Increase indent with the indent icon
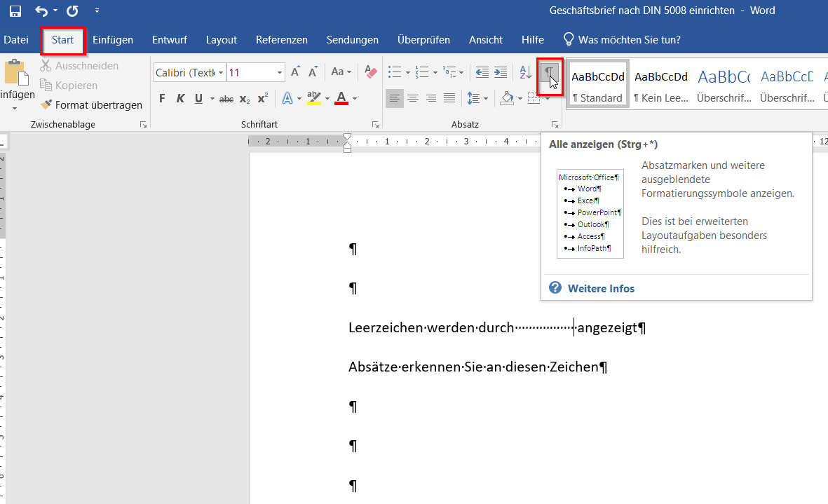This screenshot has width=828, height=504. (501, 72)
